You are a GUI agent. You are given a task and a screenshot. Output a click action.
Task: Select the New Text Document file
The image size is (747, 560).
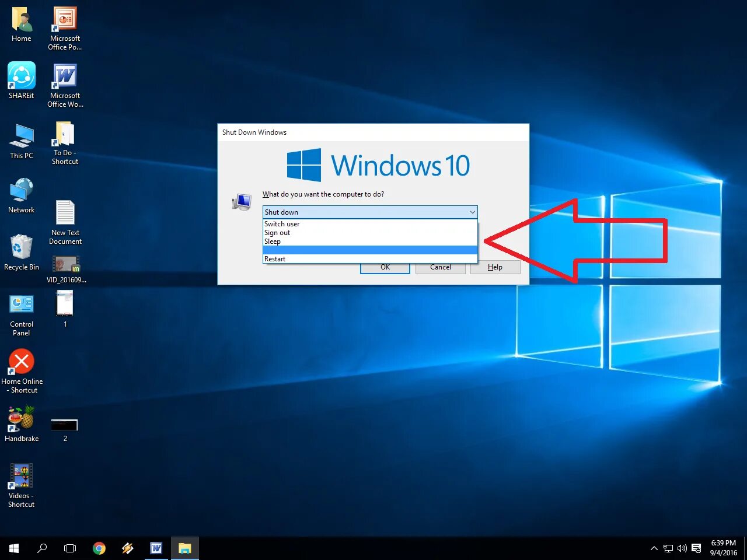click(65, 222)
